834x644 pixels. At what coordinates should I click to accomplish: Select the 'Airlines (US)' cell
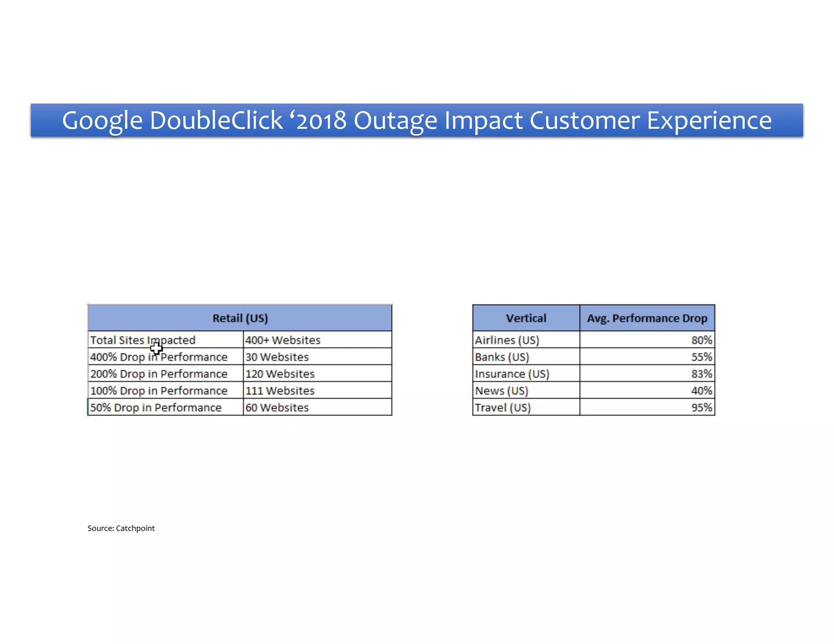click(526, 340)
